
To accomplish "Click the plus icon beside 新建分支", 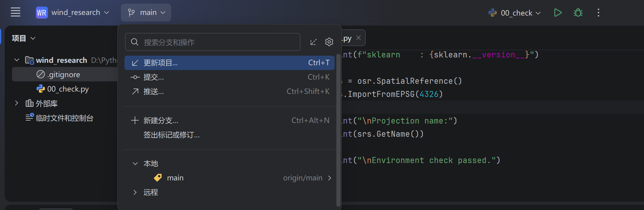I will pyautogui.click(x=135, y=121).
